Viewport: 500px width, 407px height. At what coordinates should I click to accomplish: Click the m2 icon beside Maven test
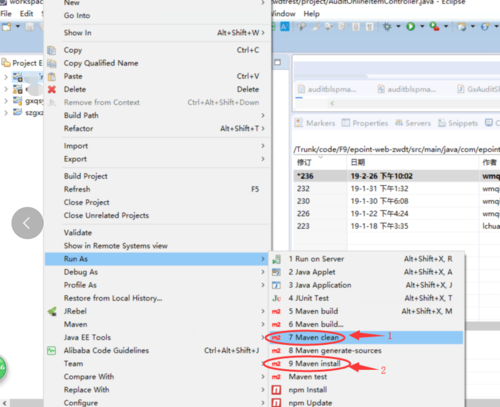[276, 377]
